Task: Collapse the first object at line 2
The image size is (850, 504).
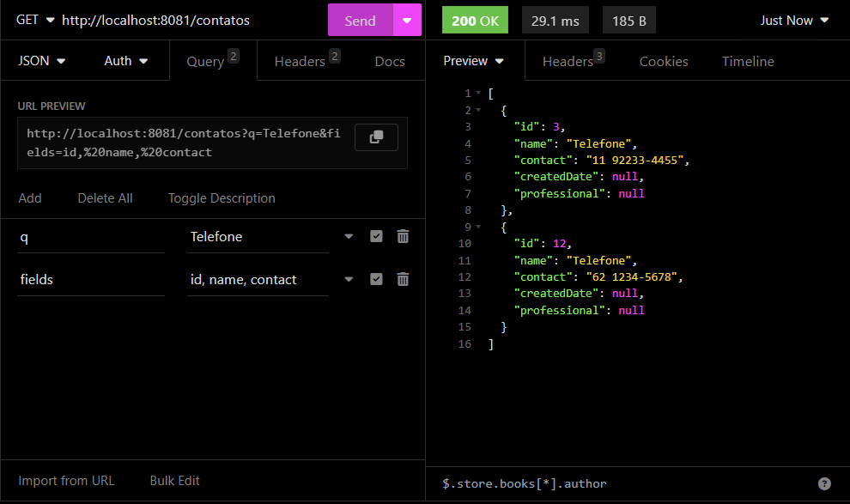Action: point(478,110)
